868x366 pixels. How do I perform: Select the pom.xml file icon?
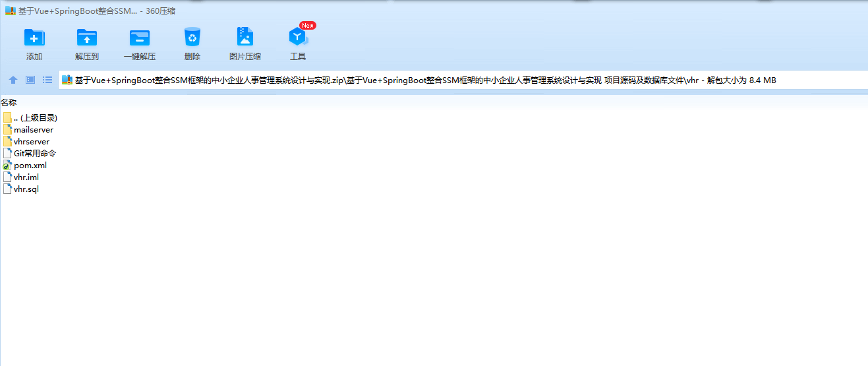(x=7, y=165)
